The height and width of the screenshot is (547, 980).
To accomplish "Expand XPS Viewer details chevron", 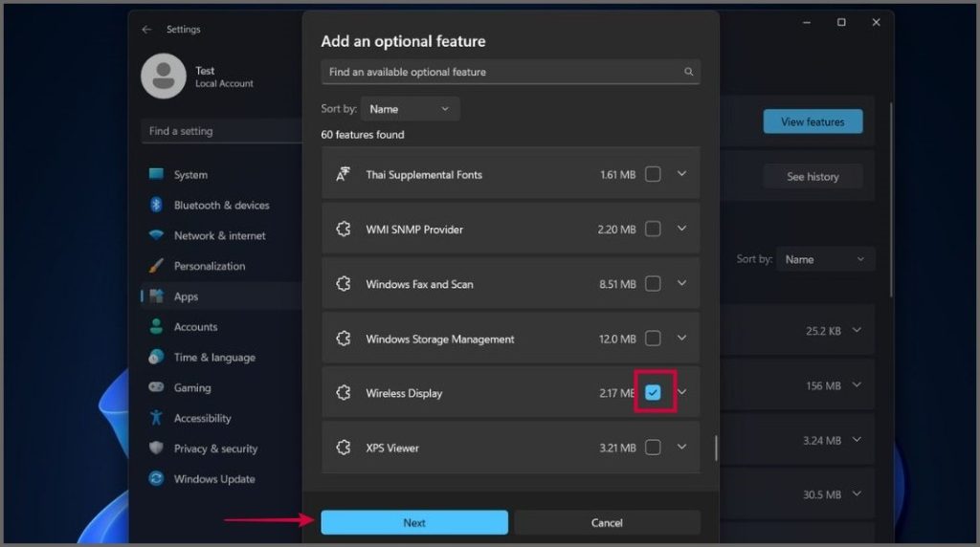I will (x=681, y=448).
